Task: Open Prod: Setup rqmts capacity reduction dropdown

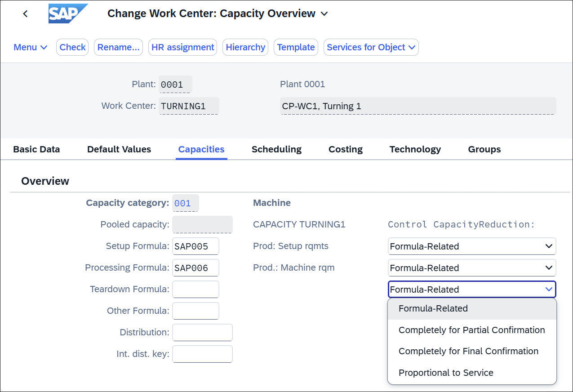Action: (472, 246)
